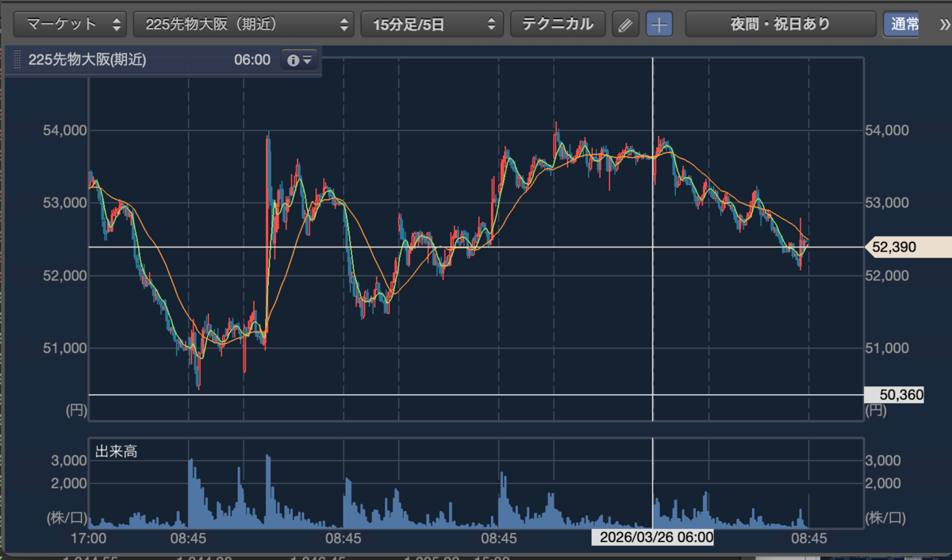Click the テクニカル button

(558, 24)
